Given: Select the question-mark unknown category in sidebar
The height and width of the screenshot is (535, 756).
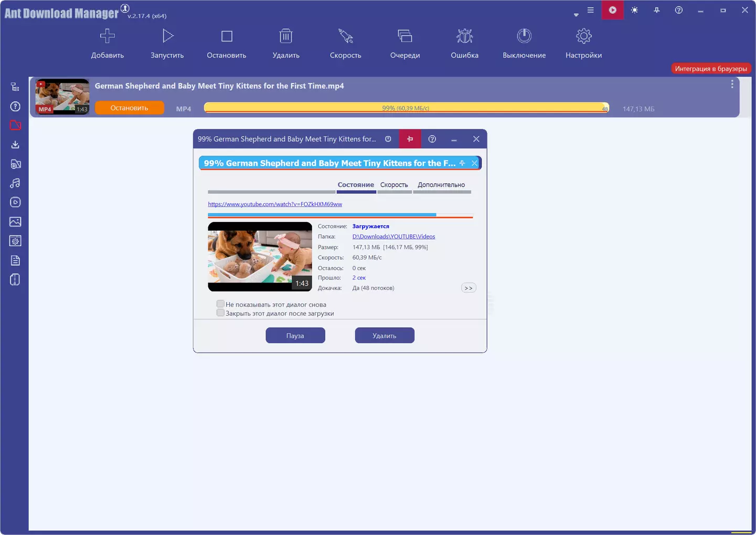Looking at the screenshot, I should [15, 106].
